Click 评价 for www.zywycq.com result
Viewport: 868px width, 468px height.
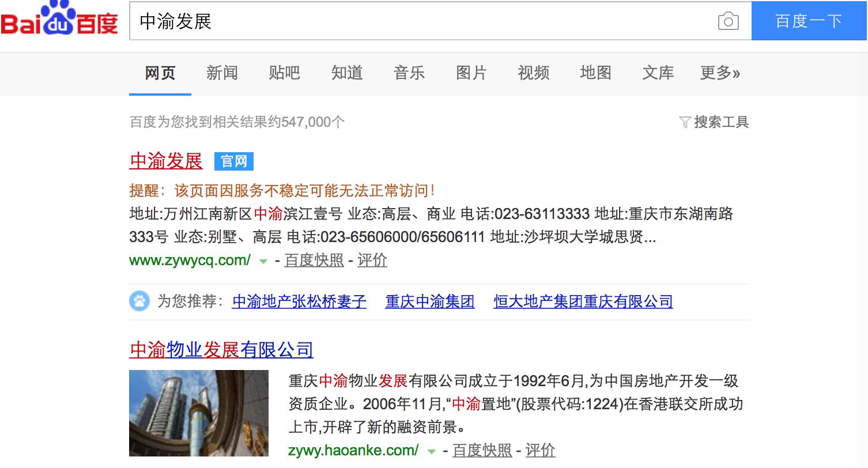372,261
